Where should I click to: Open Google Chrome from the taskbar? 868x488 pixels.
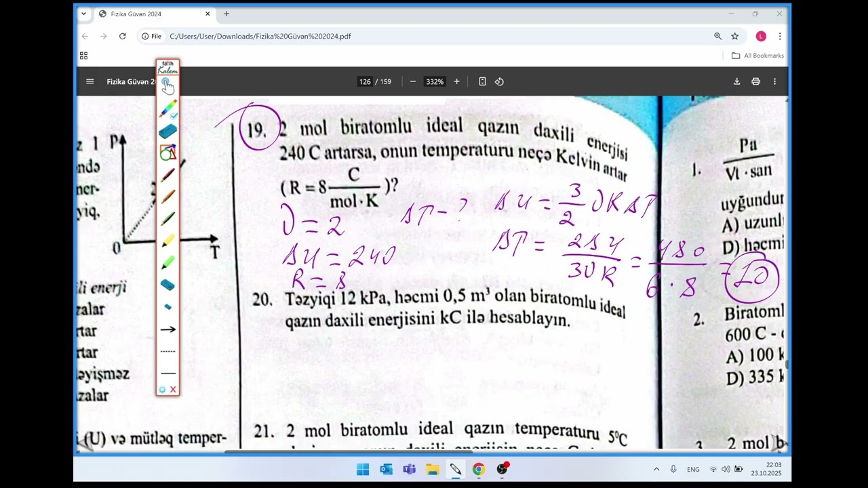[479, 469]
